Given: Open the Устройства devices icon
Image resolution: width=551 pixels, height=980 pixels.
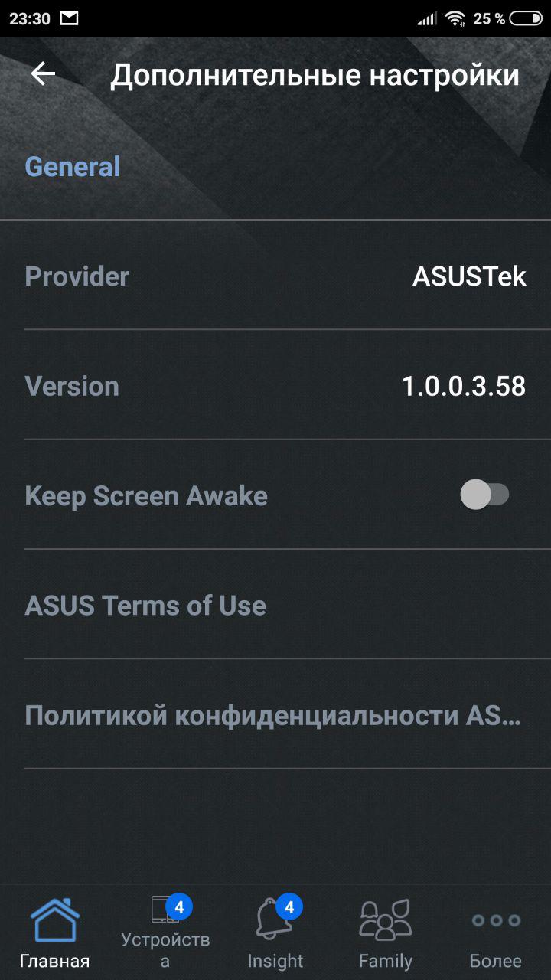Looking at the screenshot, I should pos(165,911).
